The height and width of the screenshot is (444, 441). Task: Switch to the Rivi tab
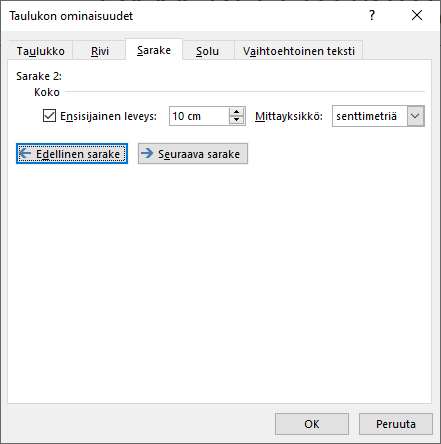[x=100, y=51]
